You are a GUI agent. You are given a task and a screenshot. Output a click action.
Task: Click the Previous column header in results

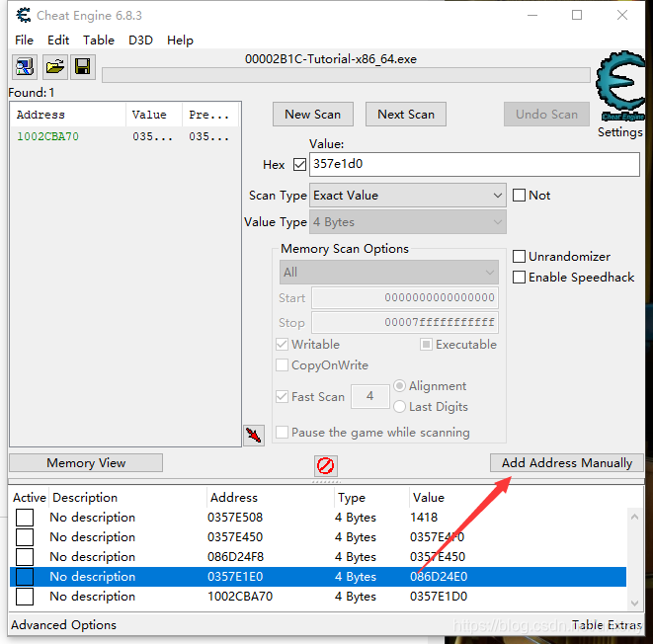pyautogui.click(x=209, y=115)
